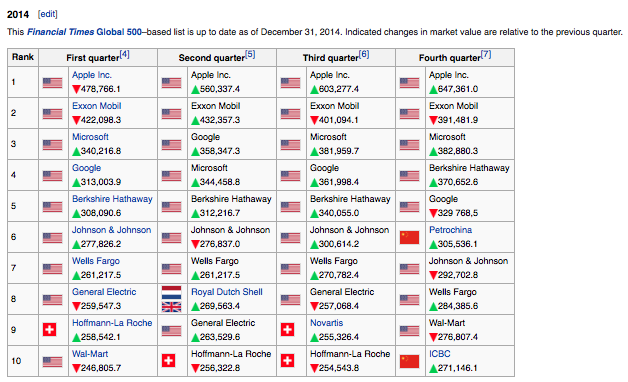Open the Financial Times Global 500 link
Viewport: 628px width, 382px height.
tap(84, 32)
